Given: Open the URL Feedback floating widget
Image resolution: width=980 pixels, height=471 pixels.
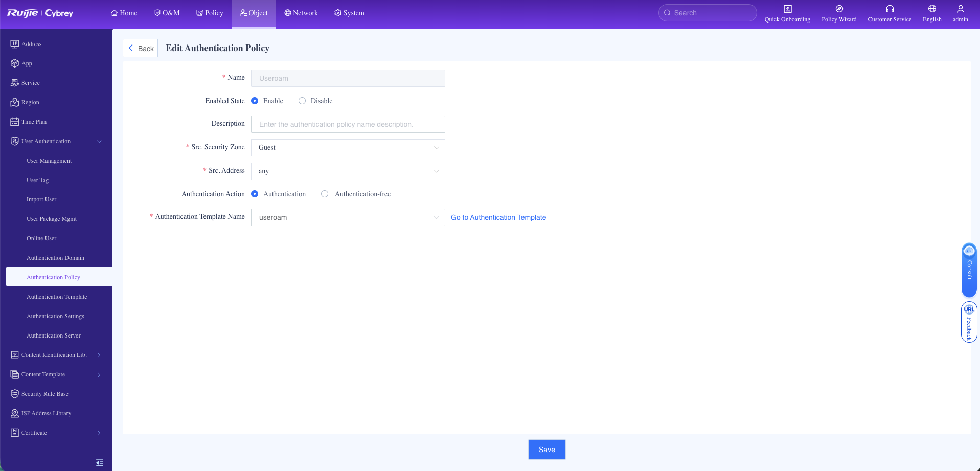Looking at the screenshot, I should 969,322.
